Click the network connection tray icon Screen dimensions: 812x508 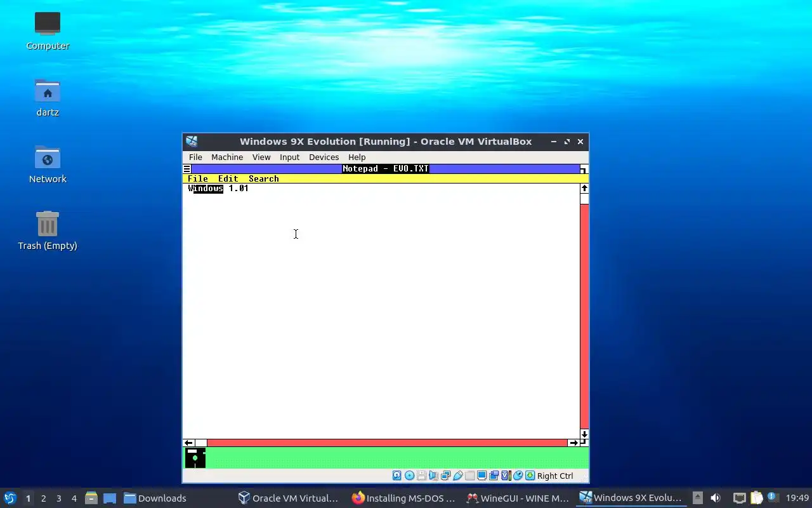739,498
